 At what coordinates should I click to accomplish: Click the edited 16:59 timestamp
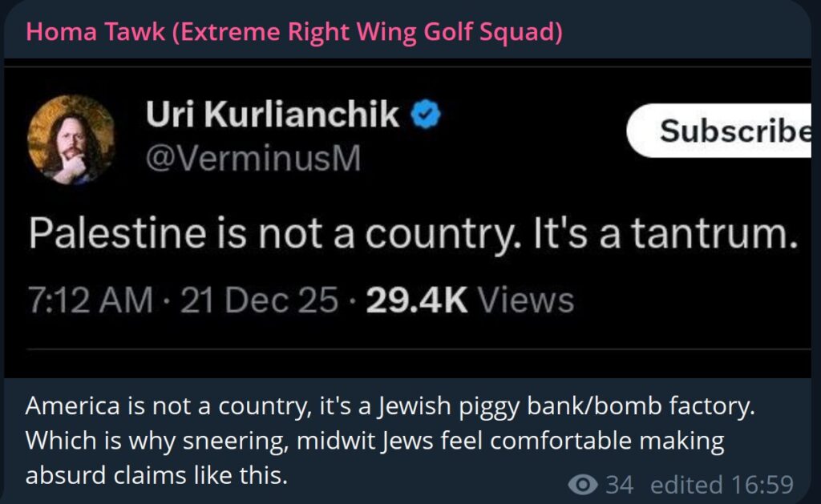click(722, 484)
